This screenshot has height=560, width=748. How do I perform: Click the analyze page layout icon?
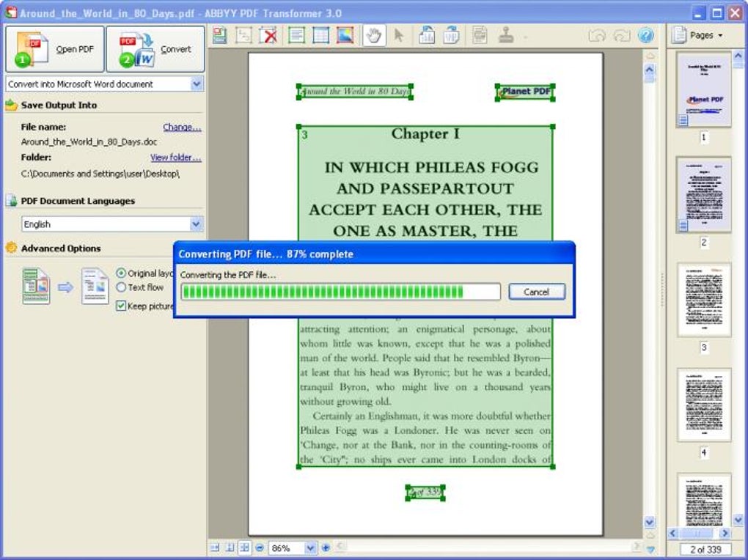(220, 36)
